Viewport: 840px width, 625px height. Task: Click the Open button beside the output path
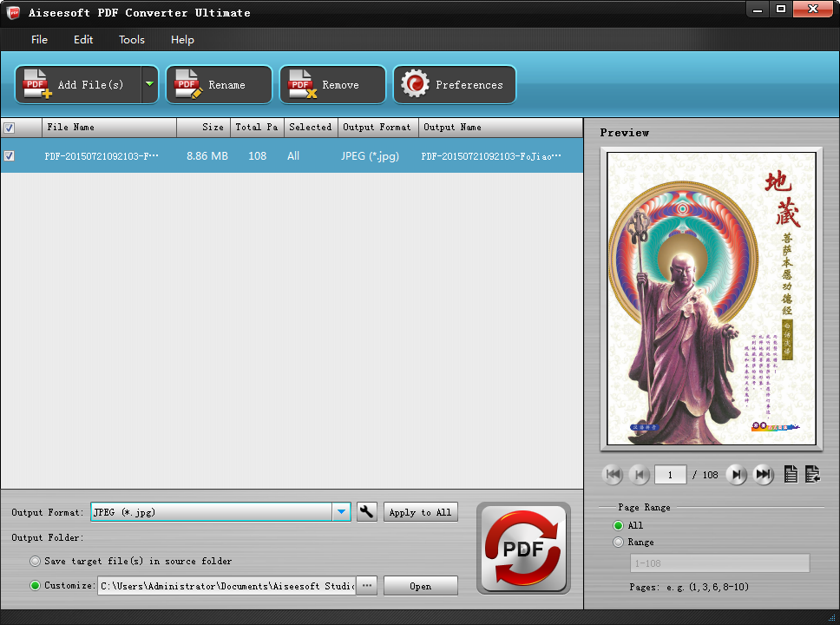(420, 585)
